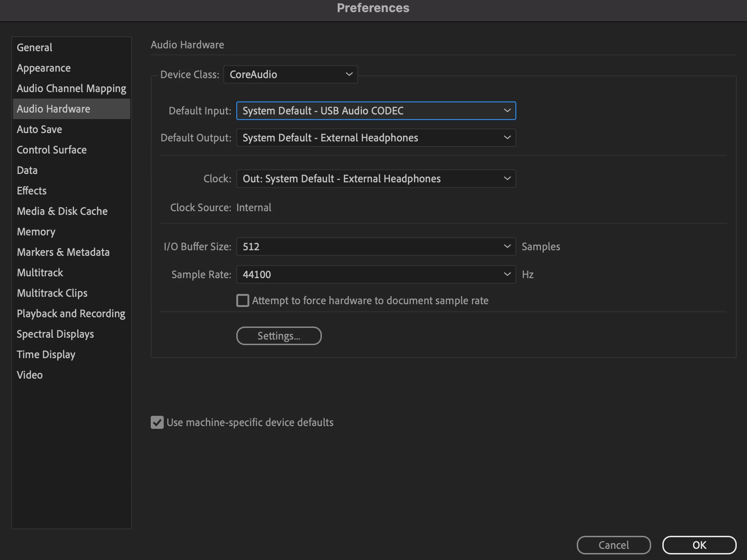
Task: Open the I/O Buffer Size dropdown
Action: [x=376, y=247]
